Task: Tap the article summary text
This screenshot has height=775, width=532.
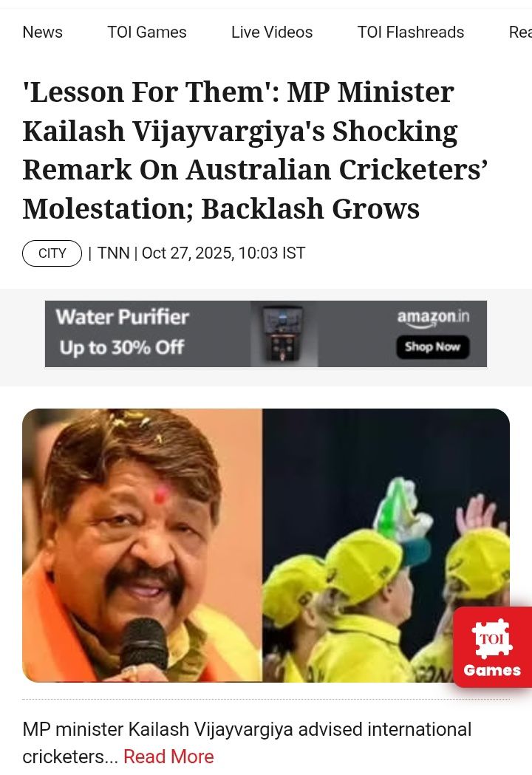Action: click(x=247, y=743)
